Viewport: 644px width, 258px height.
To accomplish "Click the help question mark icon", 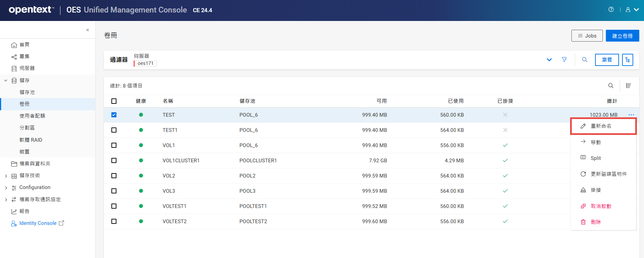I will (611, 9).
